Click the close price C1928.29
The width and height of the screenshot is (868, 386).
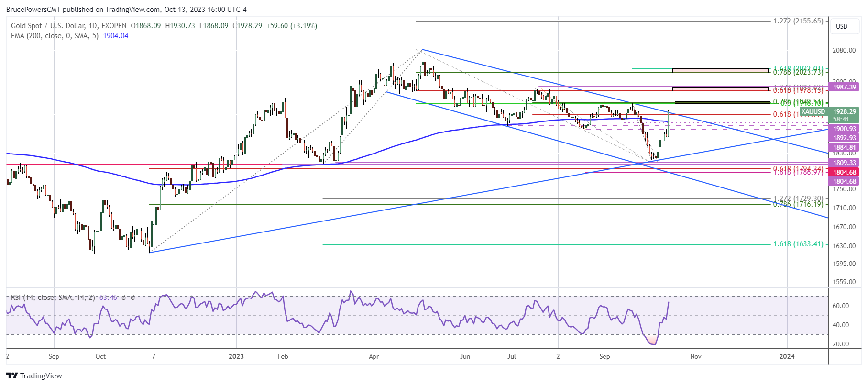[247, 26]
